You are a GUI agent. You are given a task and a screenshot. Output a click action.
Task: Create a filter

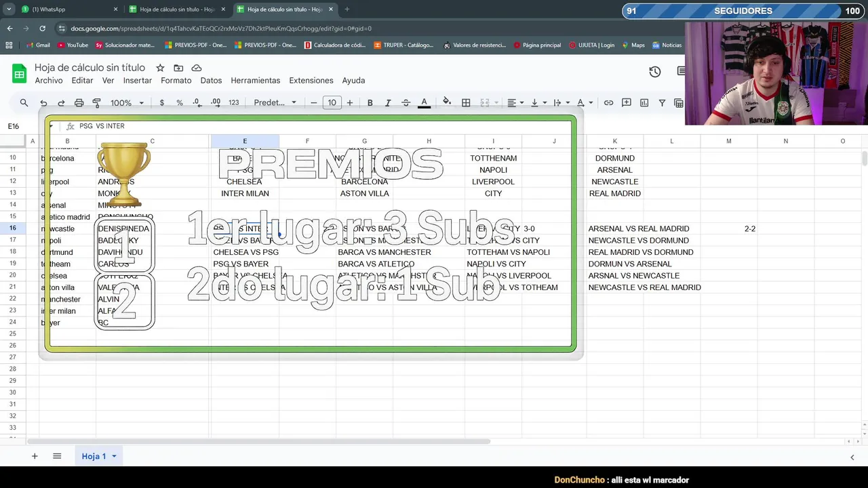(662, 102)
